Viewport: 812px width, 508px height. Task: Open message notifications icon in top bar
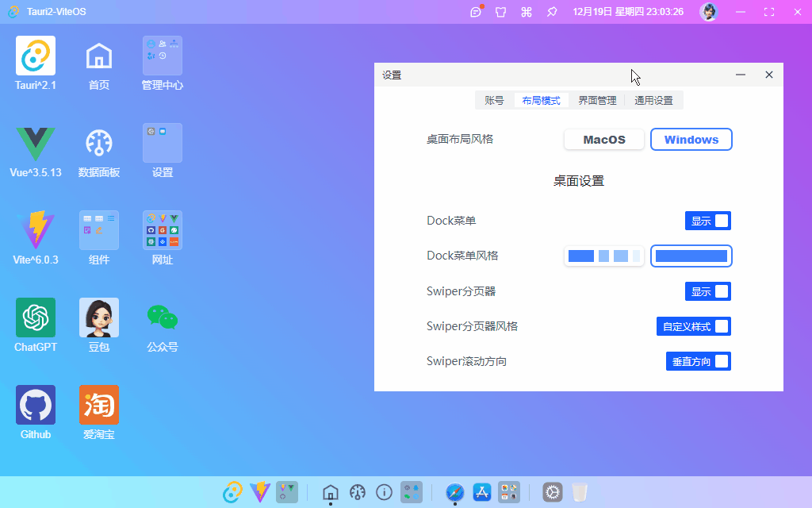476,12
